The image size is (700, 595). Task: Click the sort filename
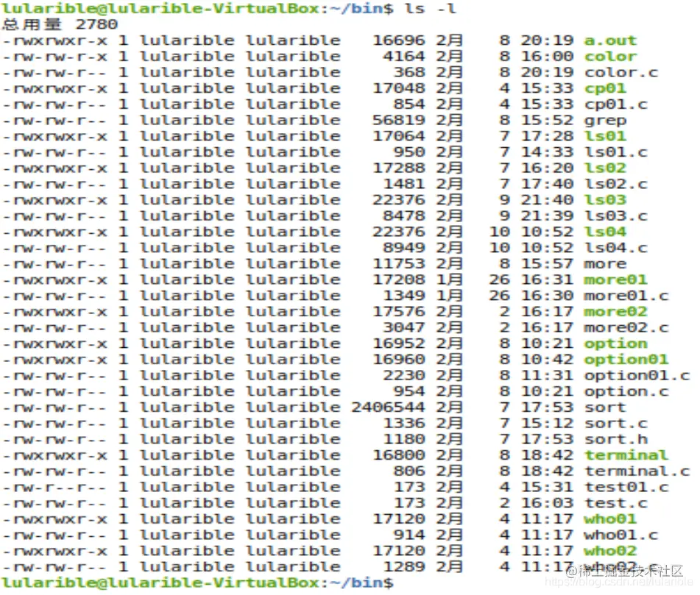click(x=604, y=407)
